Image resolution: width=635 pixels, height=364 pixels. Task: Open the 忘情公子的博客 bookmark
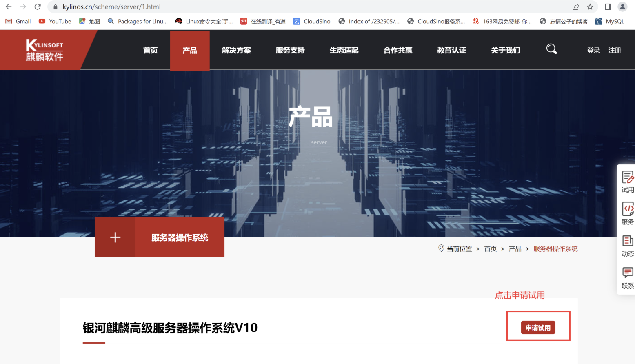tap(564, 21)
